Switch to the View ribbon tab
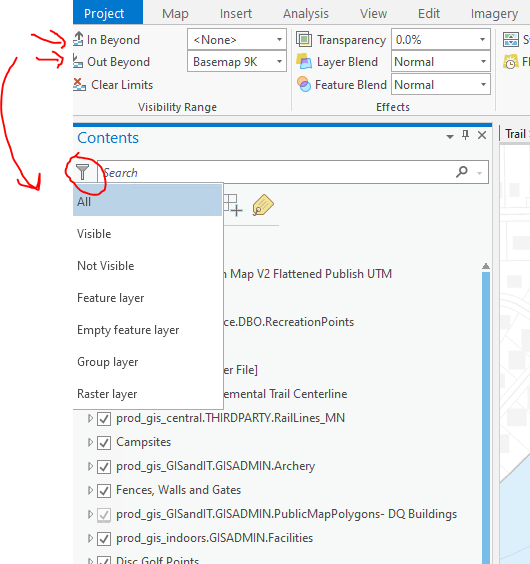Viewport: 530px width, 564px height. [x=373, y=13]
